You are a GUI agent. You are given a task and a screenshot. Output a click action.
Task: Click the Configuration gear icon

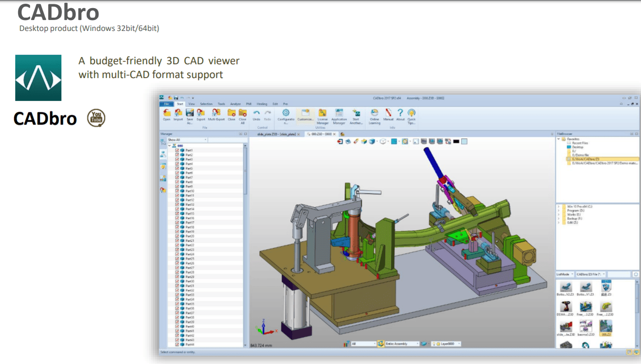(x=286, y=113)
